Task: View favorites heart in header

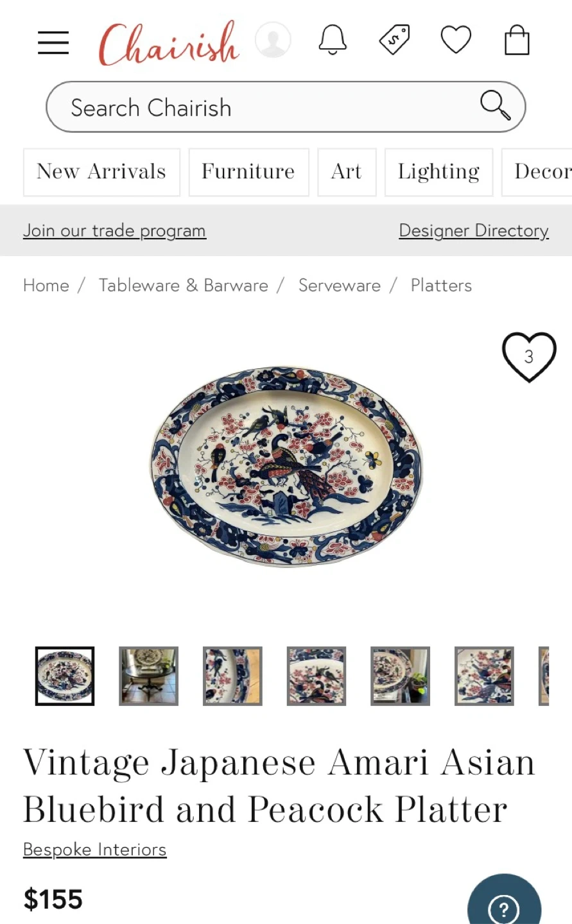Action: pos(456,40)
